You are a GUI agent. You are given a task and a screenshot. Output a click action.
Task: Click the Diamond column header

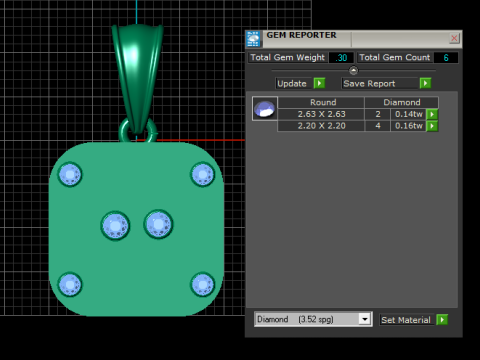pos(402,102)
